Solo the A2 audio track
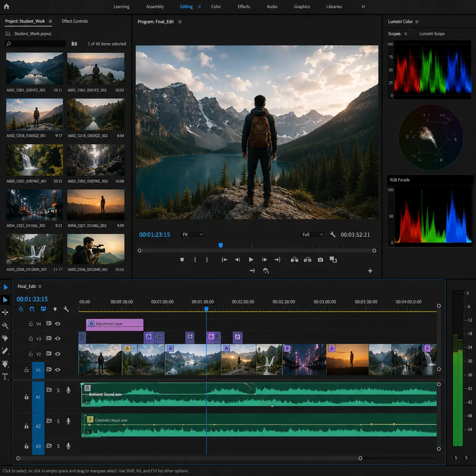Screen dimensions: 476x476 (58, 421)
